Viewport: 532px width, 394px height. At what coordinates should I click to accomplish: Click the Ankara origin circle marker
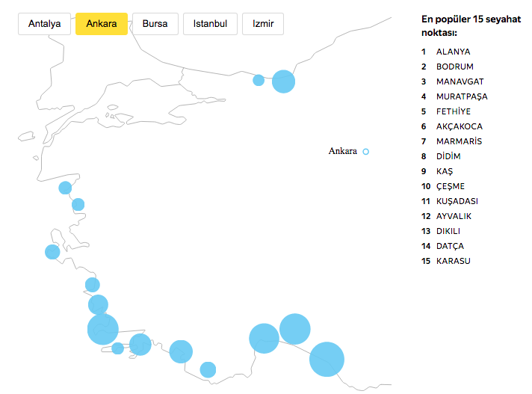coord(366,152)
